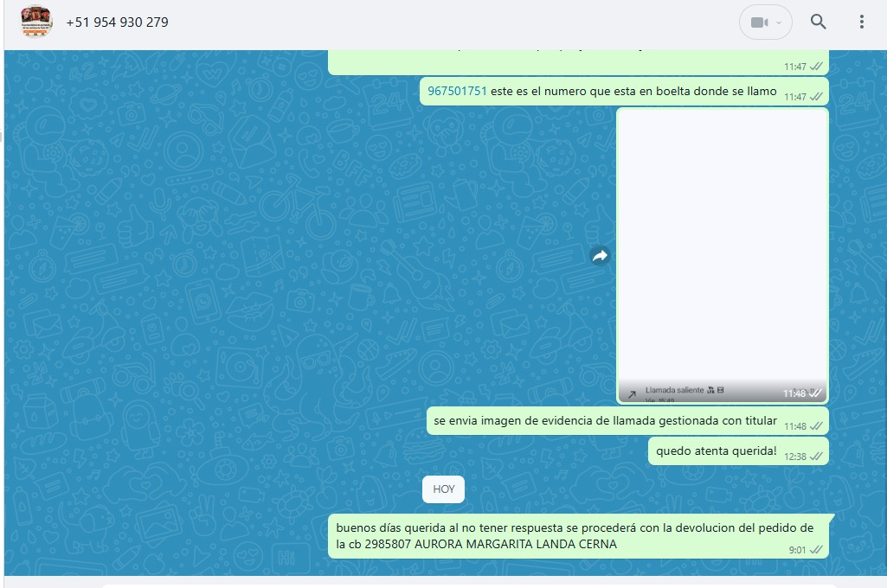Click read checkmarks on "se envia imagen" message
The image size is (887, 588).
point(816,426)
